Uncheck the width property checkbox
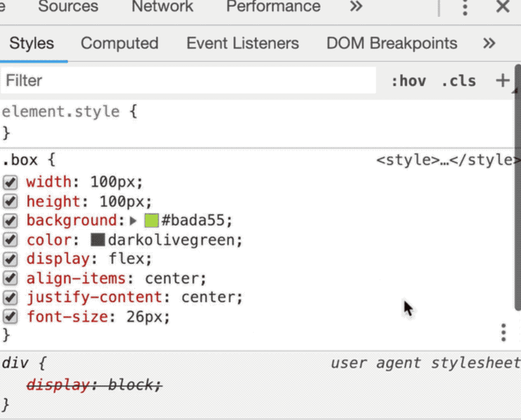 tap(10, 183)
